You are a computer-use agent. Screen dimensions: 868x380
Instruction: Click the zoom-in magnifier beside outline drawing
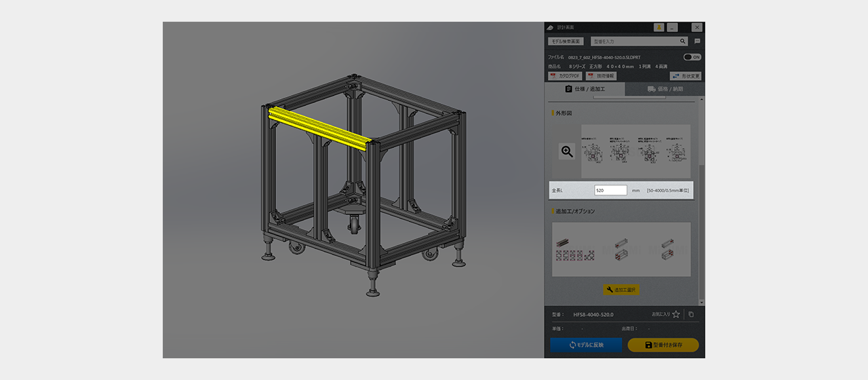(567, 152)
